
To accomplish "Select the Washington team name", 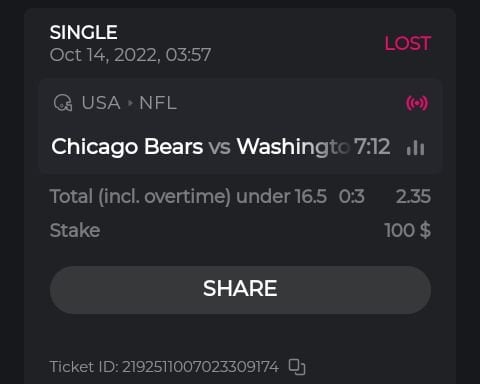I will pos(293,147).
